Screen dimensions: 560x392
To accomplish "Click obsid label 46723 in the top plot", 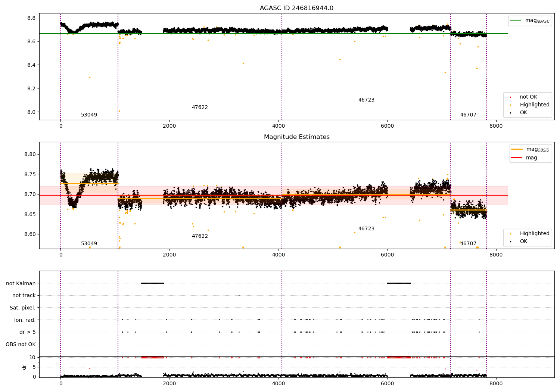I will coord(366,100).
